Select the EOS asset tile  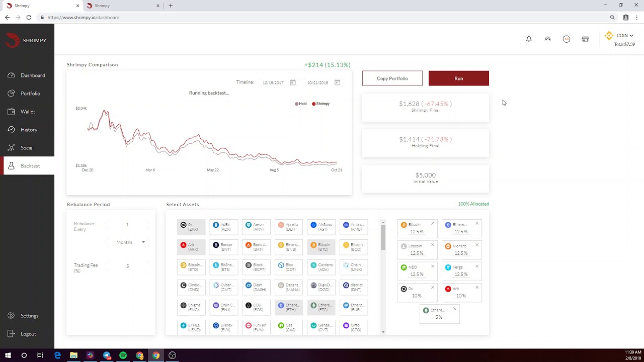[256, 307]
